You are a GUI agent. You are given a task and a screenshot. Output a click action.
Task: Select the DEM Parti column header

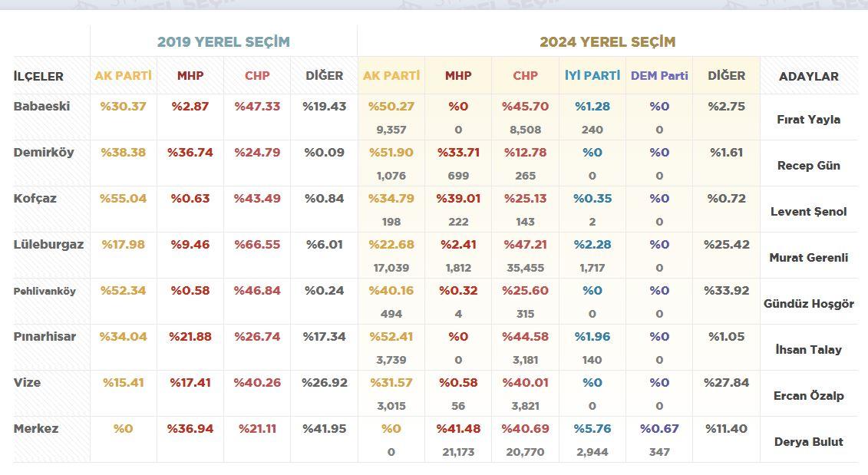[659, 76]
